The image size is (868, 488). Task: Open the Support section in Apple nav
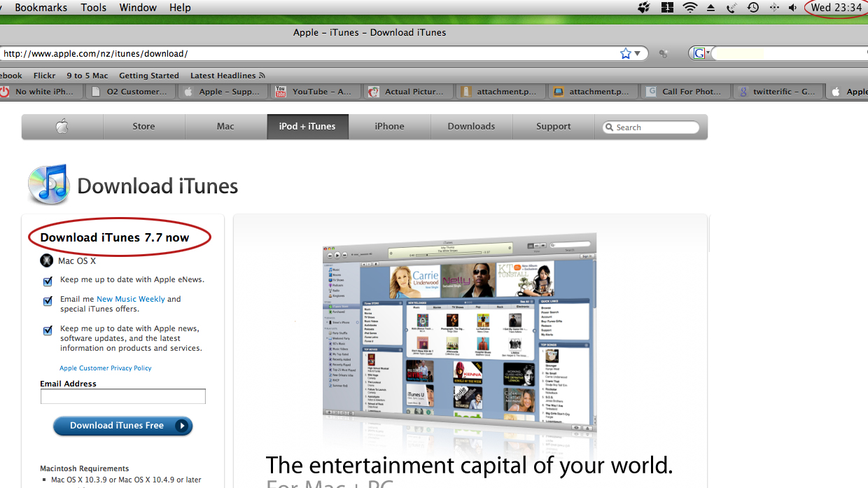(x=554, y=127)
